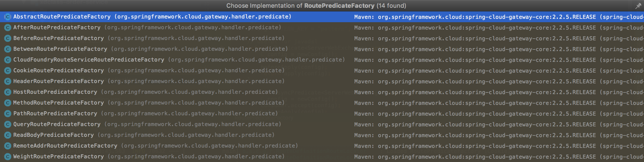Select MethodRoutePredicateFactory implementation
Viewport: 644px width, 162px height.
click(x=58, y=103)
